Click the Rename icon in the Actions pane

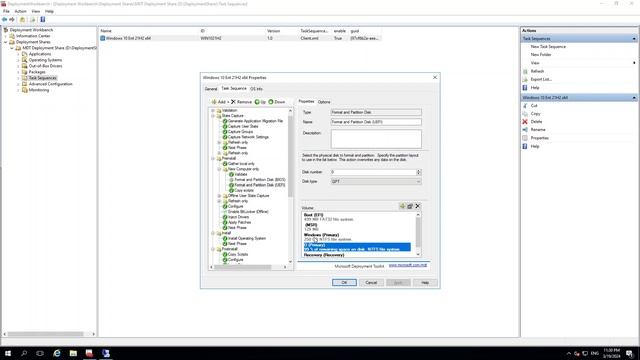525,130
